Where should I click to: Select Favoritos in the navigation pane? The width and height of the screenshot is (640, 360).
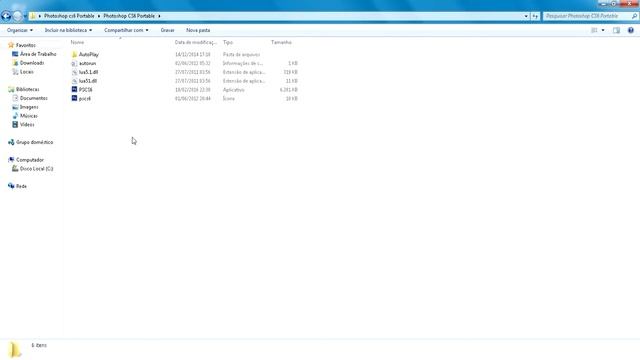[26, 45]
